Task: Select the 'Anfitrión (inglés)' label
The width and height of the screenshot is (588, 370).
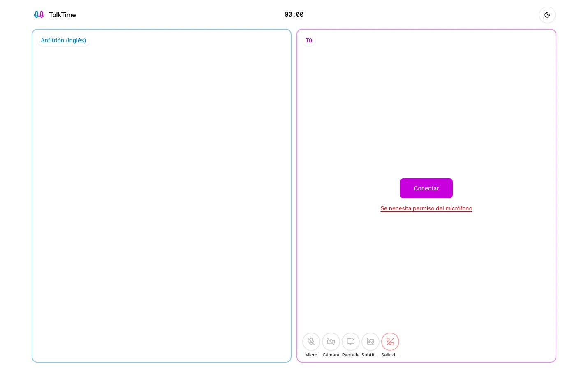Action: tap(63, 40)
